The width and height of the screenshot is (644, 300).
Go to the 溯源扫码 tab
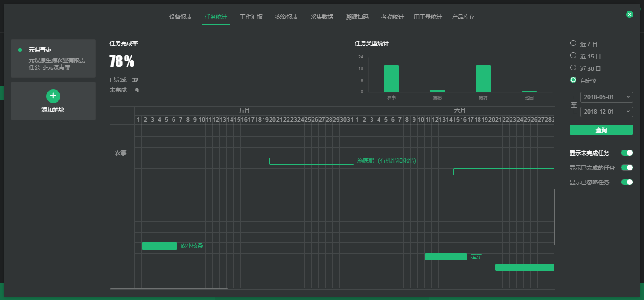point(357,17)
